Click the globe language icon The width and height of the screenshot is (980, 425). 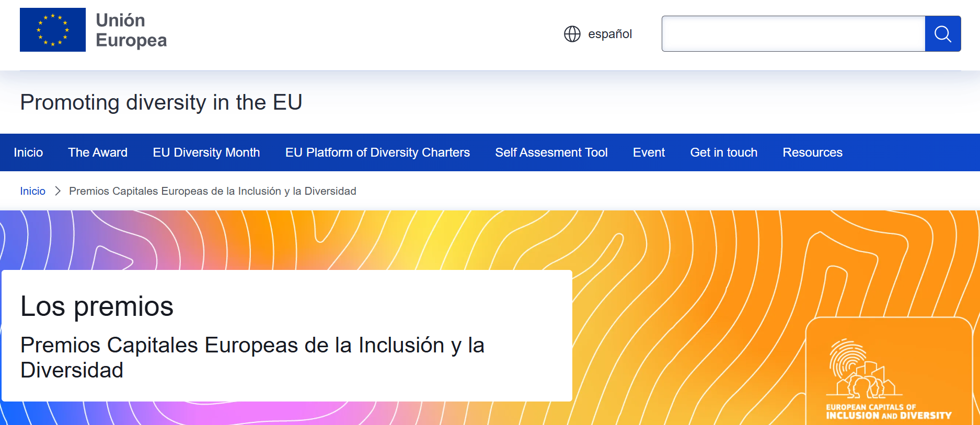click(x=572, y=34)
